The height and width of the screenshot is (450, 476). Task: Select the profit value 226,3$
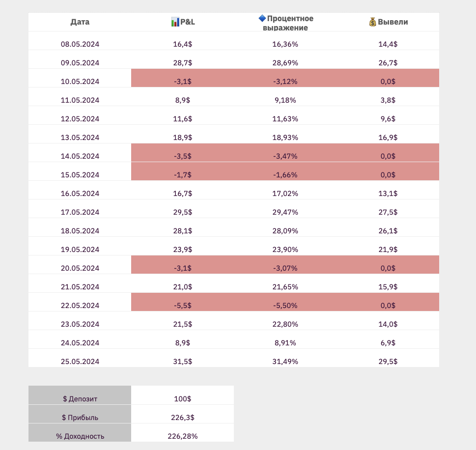[x=183, y=418]
